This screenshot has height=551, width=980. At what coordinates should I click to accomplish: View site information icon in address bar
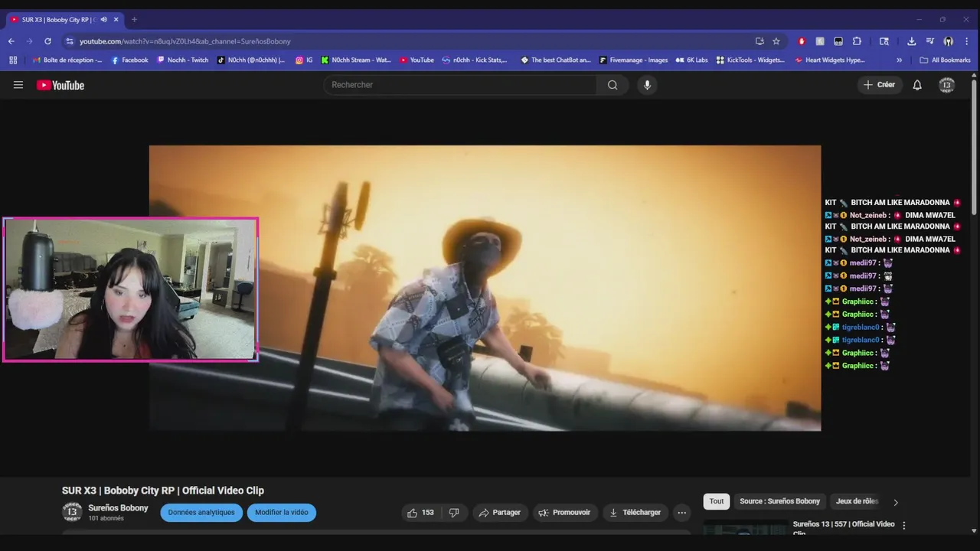tap(70, 41)
